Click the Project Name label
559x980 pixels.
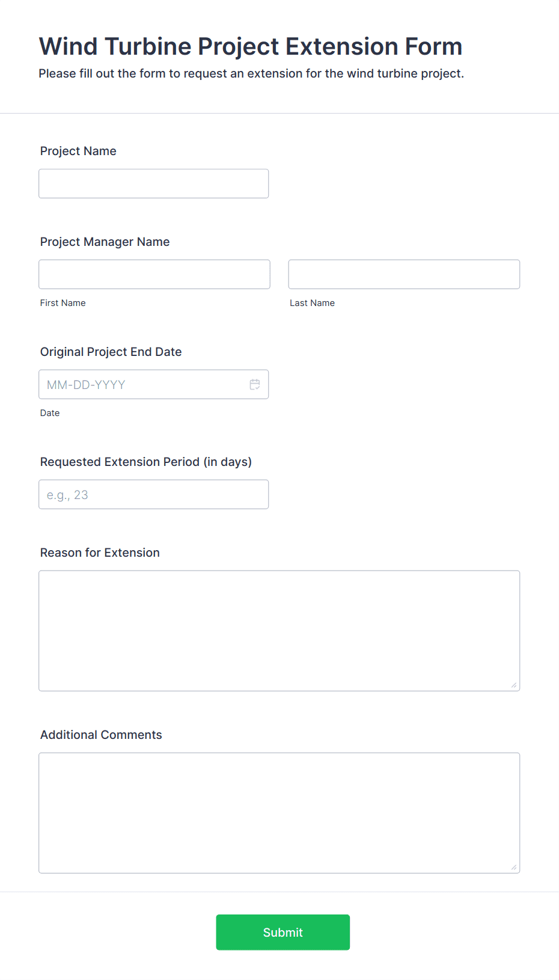pos(78,151)
